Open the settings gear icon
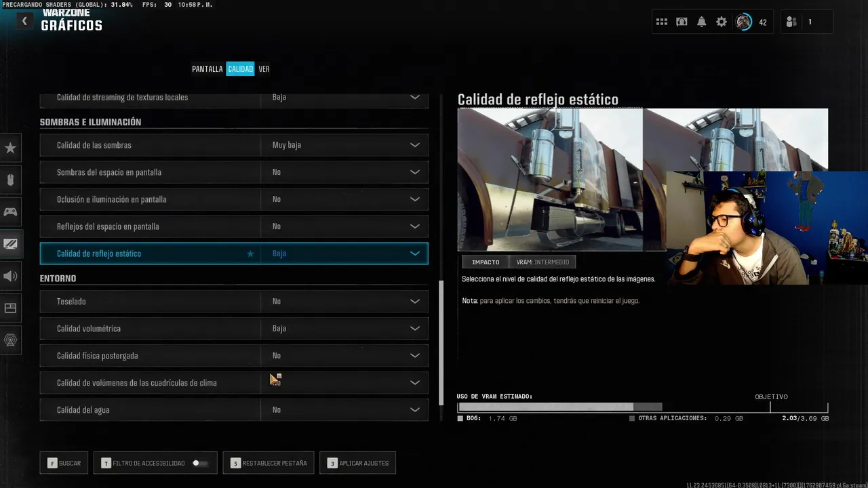This screenshot has height=488, width=868. (722, 22)
